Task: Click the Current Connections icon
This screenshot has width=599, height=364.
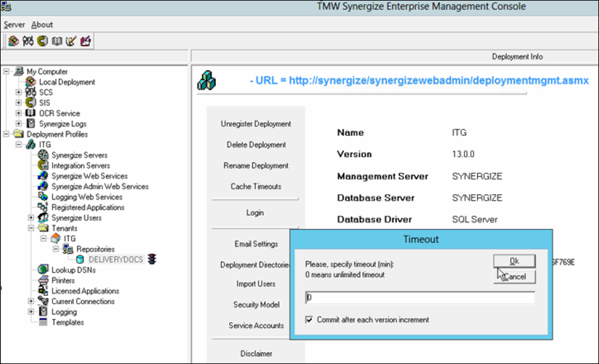Action: point(43,301)
